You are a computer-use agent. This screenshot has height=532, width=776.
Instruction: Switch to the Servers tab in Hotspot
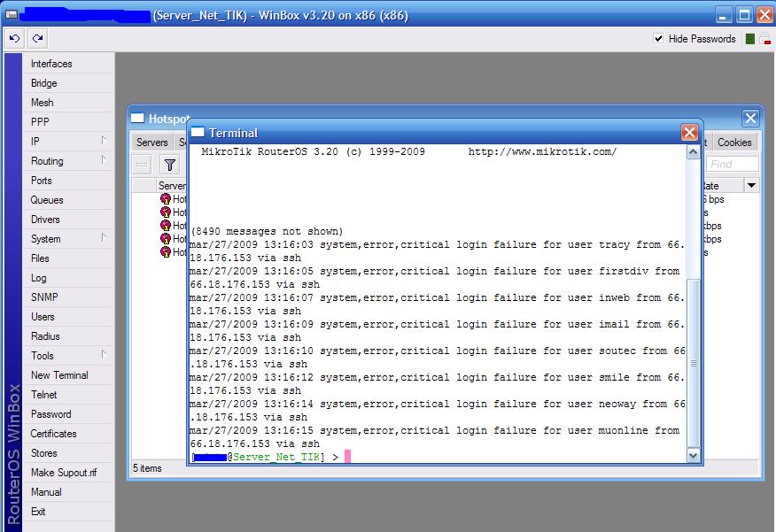(152, 143)
